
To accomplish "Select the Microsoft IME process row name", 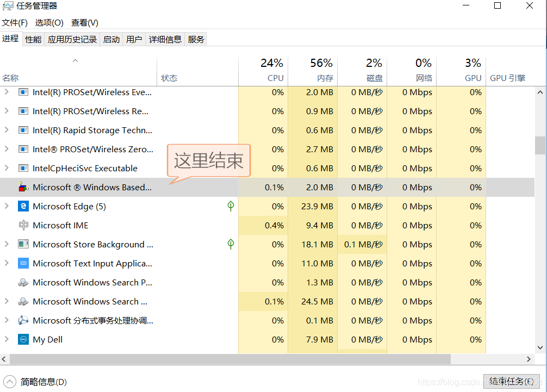I will point(60,226).
